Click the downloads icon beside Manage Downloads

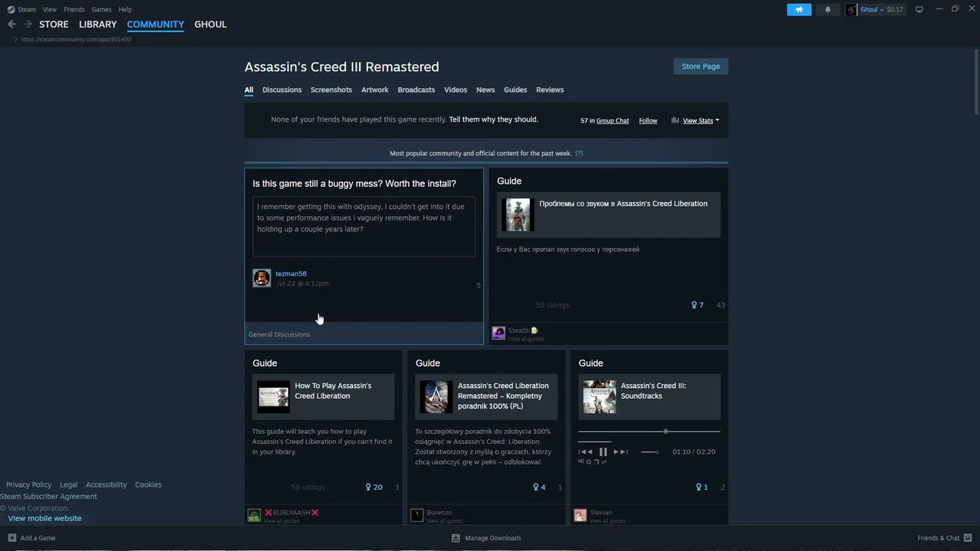pos(456,538)
